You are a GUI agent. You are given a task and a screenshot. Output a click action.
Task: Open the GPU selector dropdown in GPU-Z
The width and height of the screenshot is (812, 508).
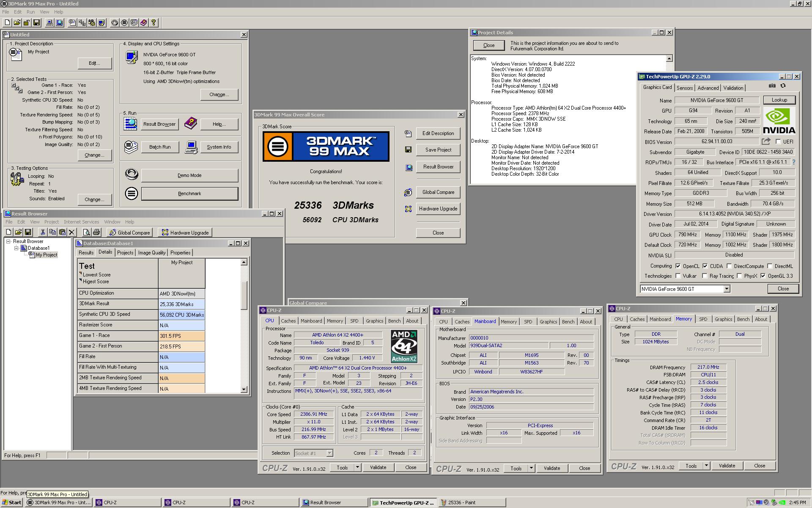(x=727, y=289)
